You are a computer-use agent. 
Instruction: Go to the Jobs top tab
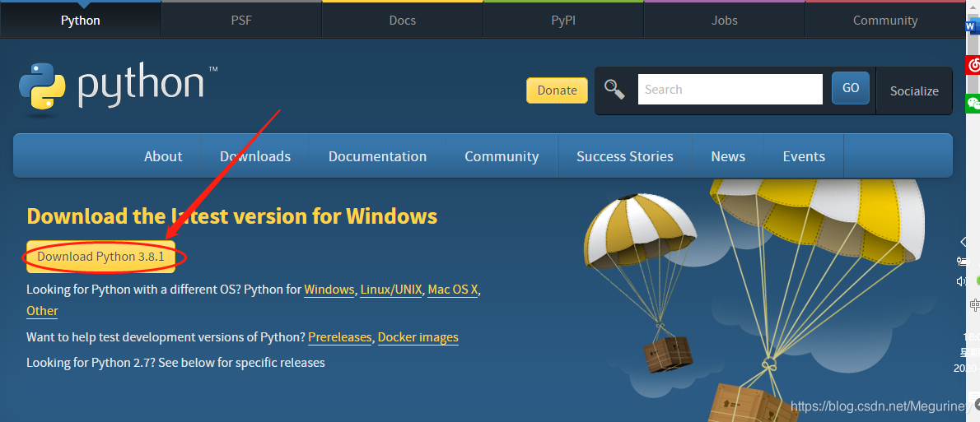725,20
